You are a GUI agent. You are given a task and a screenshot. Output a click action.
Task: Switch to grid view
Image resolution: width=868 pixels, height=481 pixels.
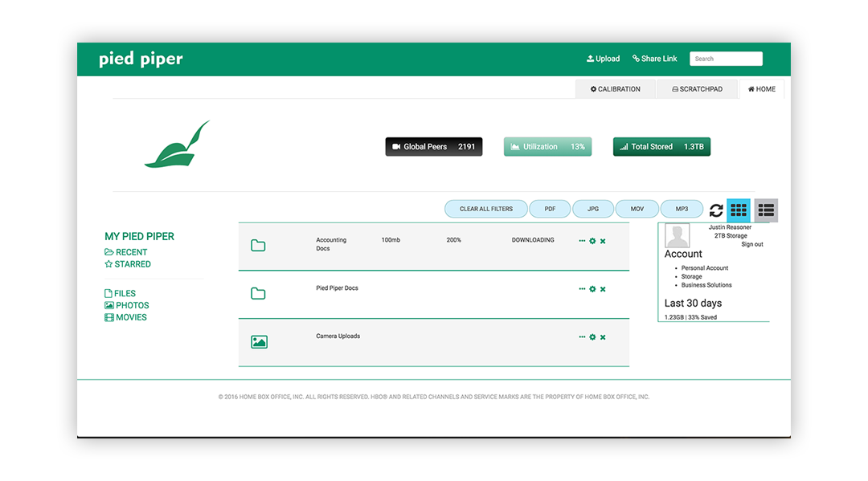pyautogui.click(x=739, y=210)
